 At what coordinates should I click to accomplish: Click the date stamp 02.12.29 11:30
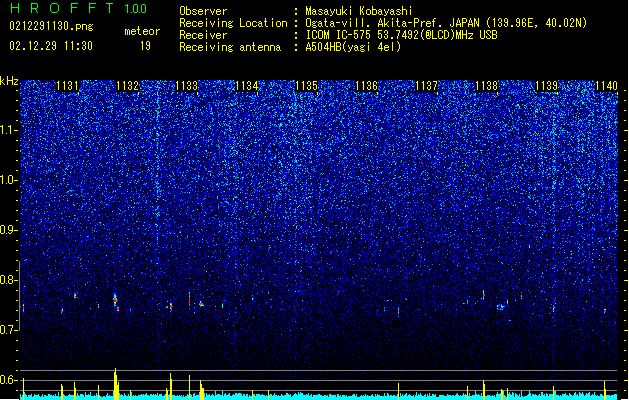51,46
